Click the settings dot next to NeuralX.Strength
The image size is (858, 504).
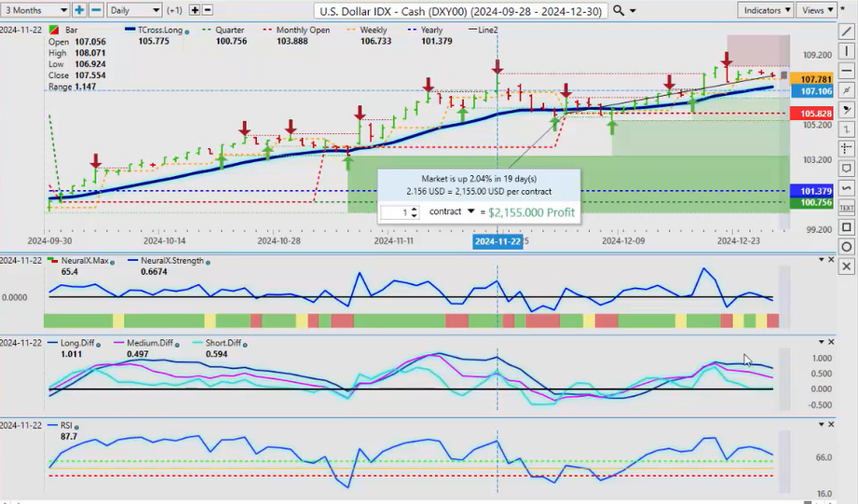208,263
